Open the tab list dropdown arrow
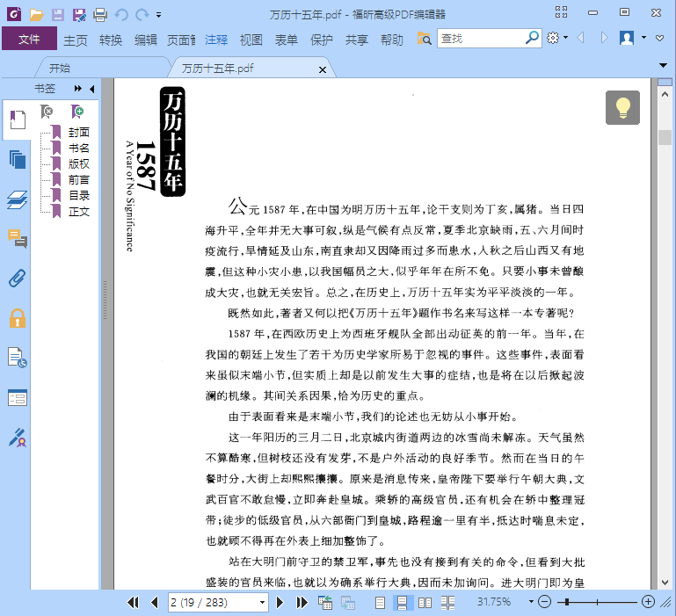Image resolution: width=676 pixels, height=616 pixels. click(x=663, y=66)
